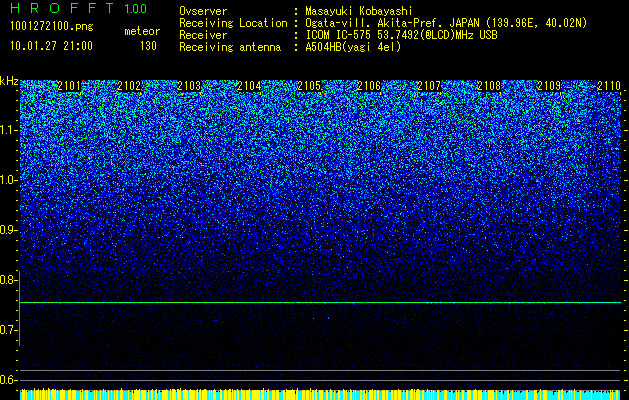
Task: Click the 1.1 kHz axis label
Action: [x=8, y=130]
